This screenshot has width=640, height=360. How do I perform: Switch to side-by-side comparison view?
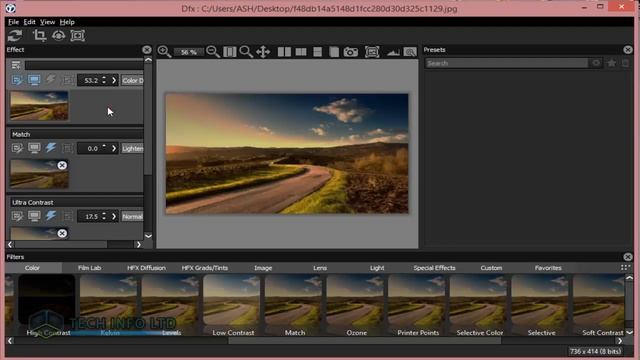pos(284,52)
